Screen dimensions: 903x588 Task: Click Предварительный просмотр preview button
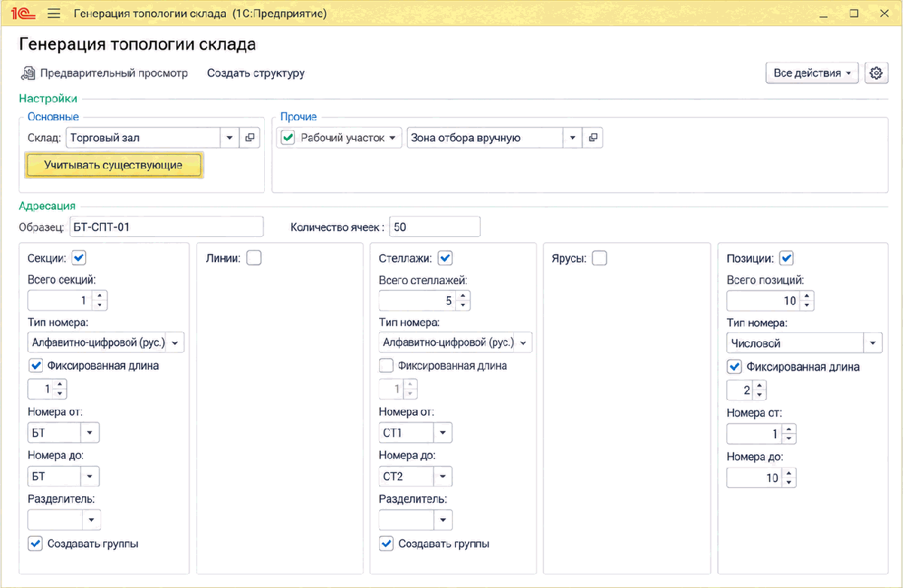(x=105, y=73)
